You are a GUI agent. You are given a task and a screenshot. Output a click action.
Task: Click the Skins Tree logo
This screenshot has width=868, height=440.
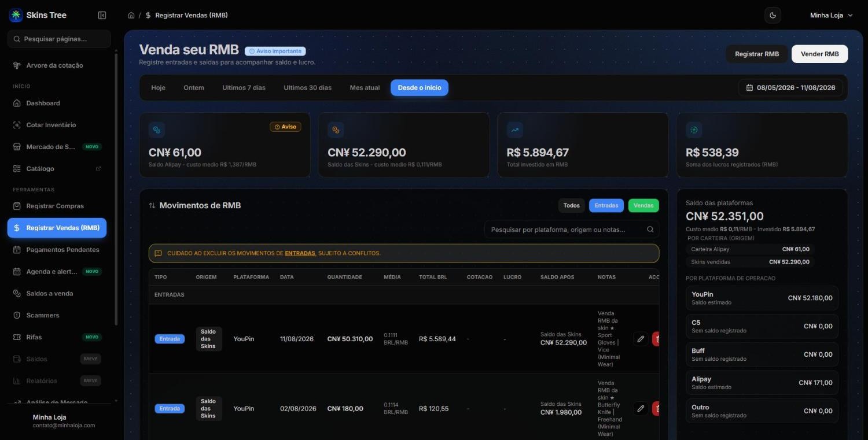point(16,16)
